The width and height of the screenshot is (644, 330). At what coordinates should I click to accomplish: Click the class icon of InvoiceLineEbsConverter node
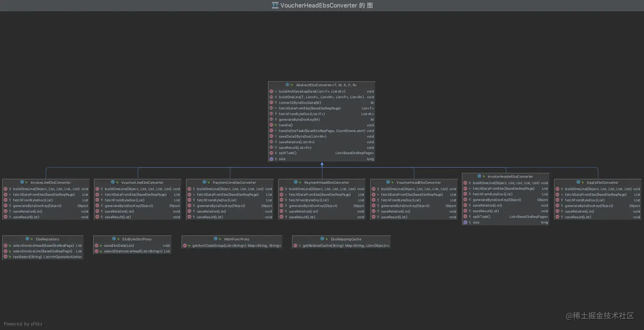21,182
